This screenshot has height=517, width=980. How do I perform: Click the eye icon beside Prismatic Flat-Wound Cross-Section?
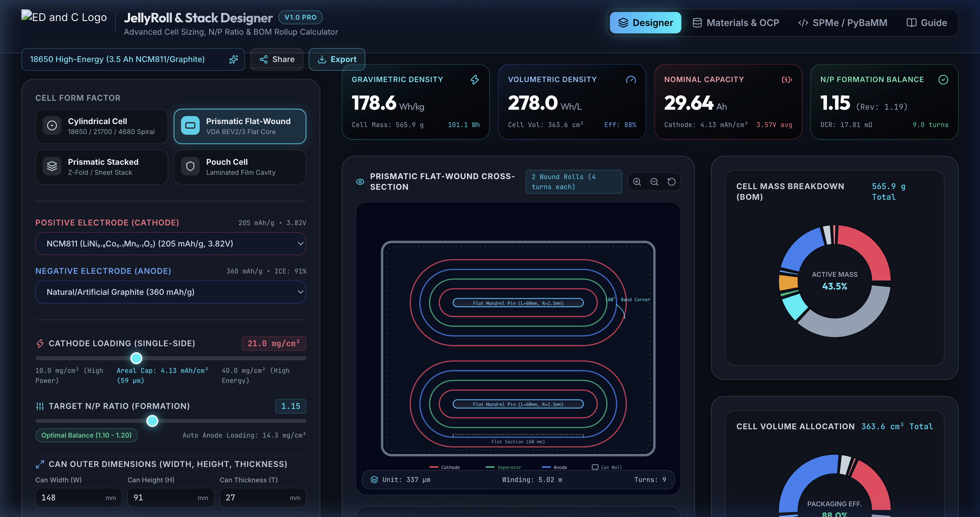pos(360,181)
